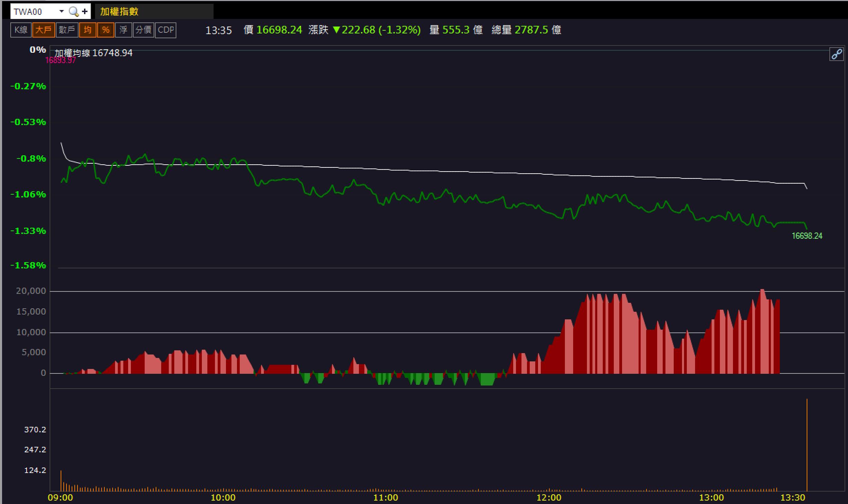Click the chain link icon on chart
The width and height of the screenshot is (848, 504).
click(837, 54)
